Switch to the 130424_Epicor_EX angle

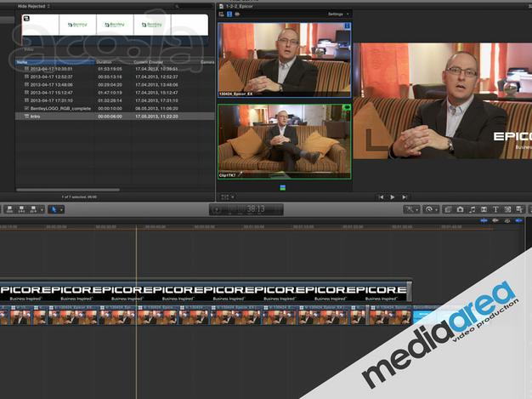click(x=285, y=60)
